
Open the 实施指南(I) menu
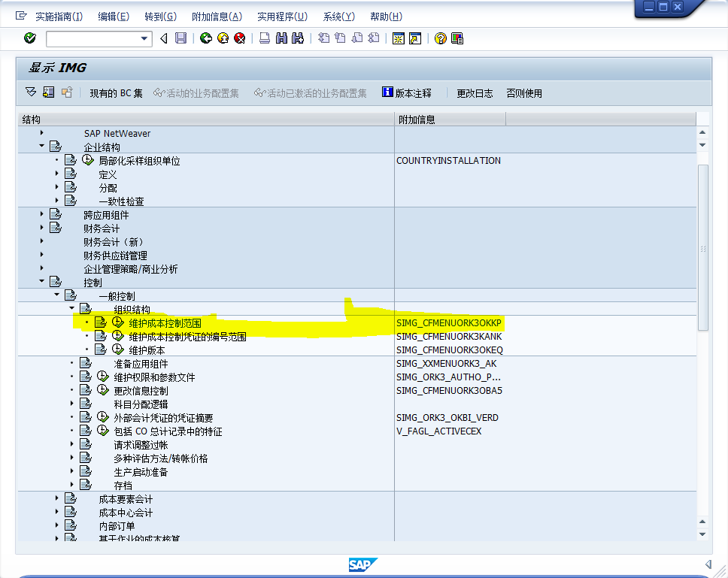pos(59,17)
